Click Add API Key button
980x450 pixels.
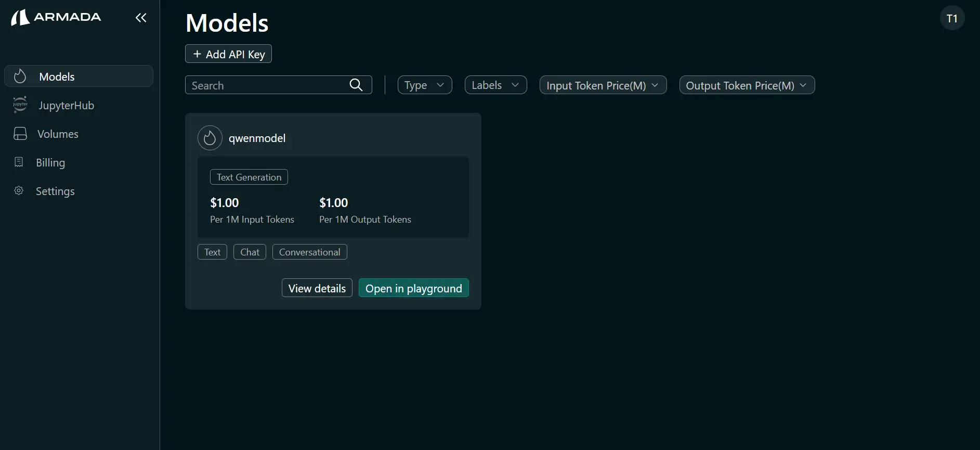click(228, 54)
